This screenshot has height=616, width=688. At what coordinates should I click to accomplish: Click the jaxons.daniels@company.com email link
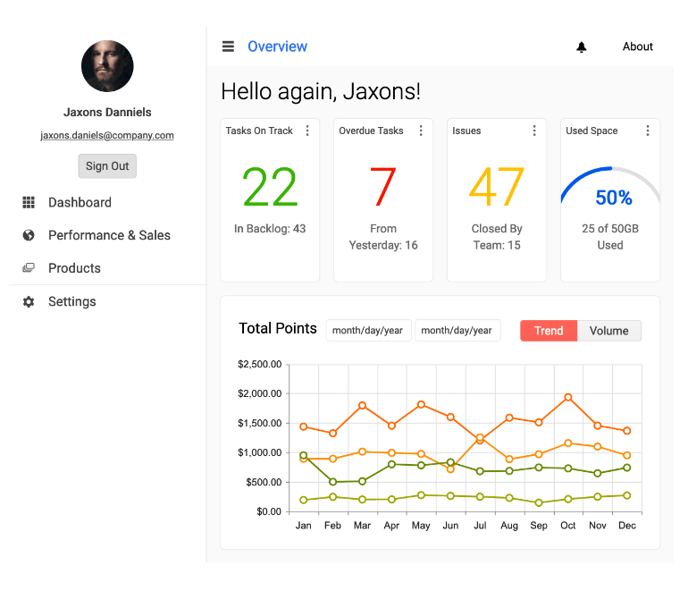pos(107,136)
